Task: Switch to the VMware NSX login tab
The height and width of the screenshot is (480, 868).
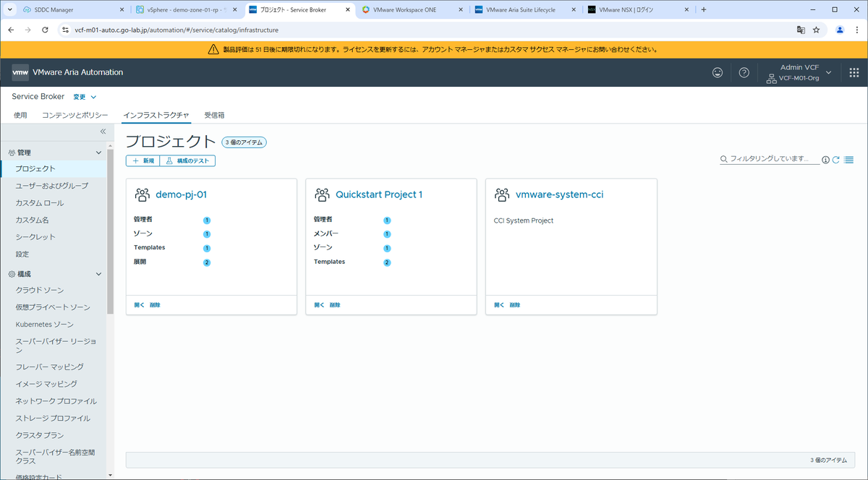Action: point(638,10)
